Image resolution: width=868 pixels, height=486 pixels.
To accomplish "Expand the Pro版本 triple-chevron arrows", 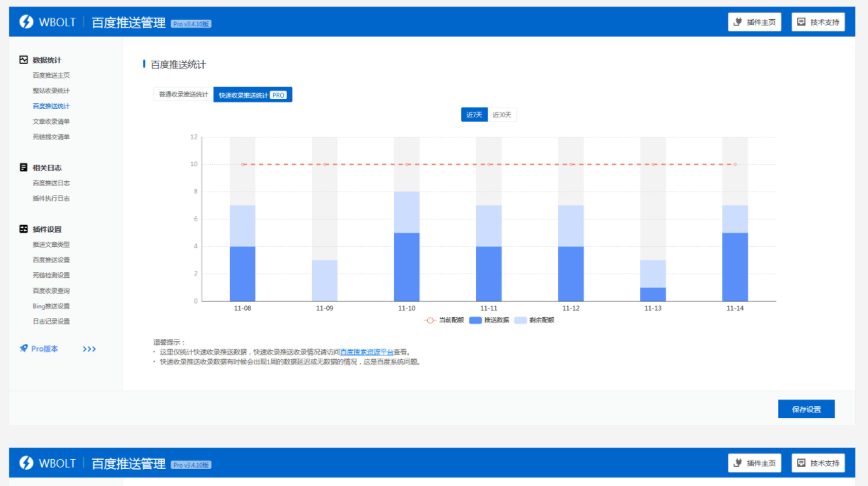I will pyautogui.click(x=89, y=349).
